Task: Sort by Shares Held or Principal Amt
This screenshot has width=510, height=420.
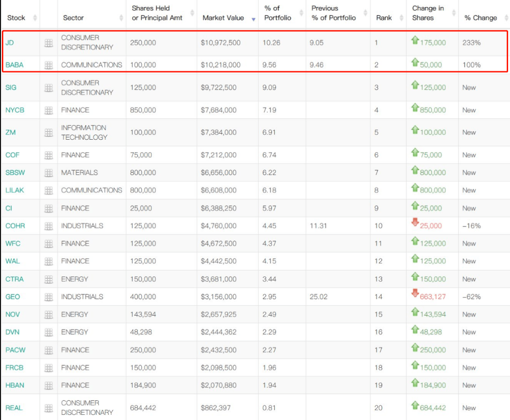Action: click(x=157, y=13)
